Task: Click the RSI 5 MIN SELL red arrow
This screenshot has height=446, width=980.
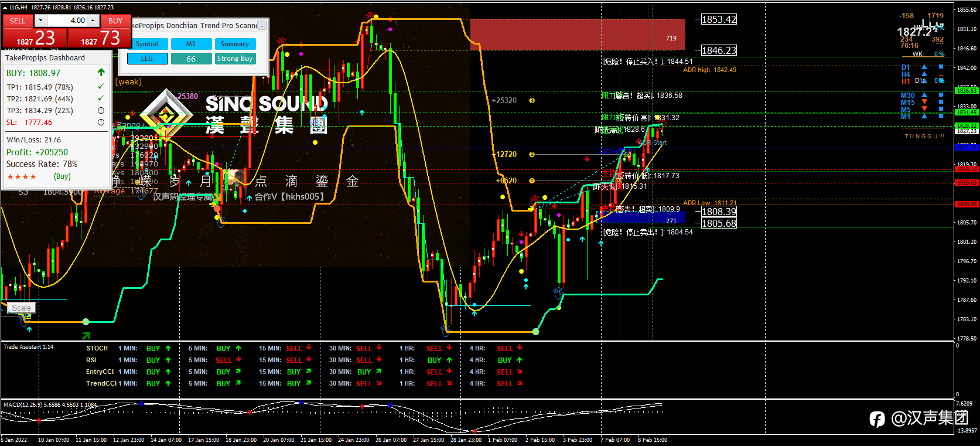Action: click(238, 360)
